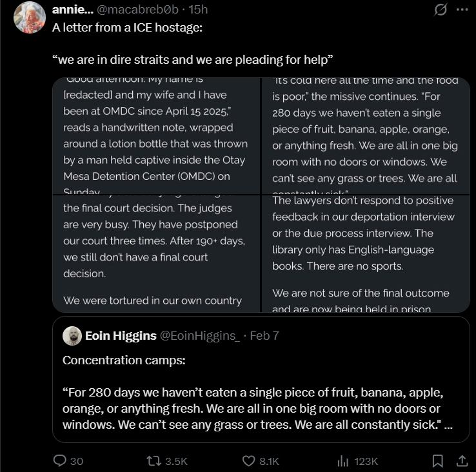Screen dimensions: 476x472
Task: Click the Grok explain-post icon
Action: pyautogui.click(x=441, y=10)
